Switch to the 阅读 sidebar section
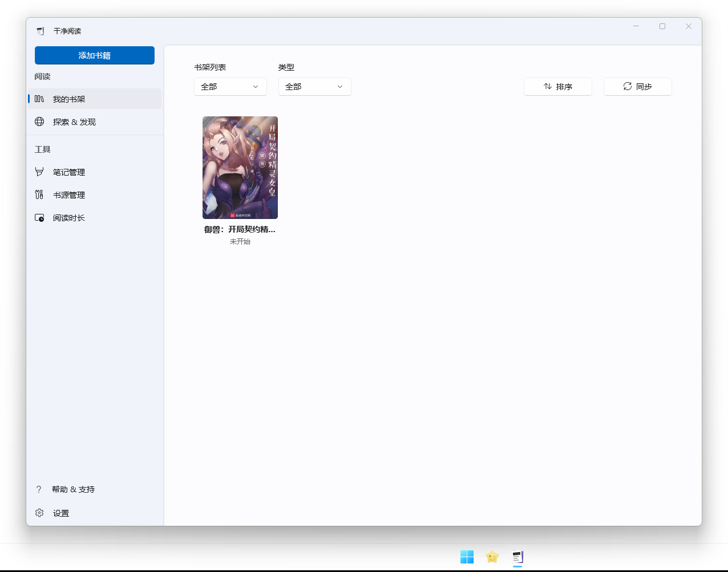 point(42,76)
